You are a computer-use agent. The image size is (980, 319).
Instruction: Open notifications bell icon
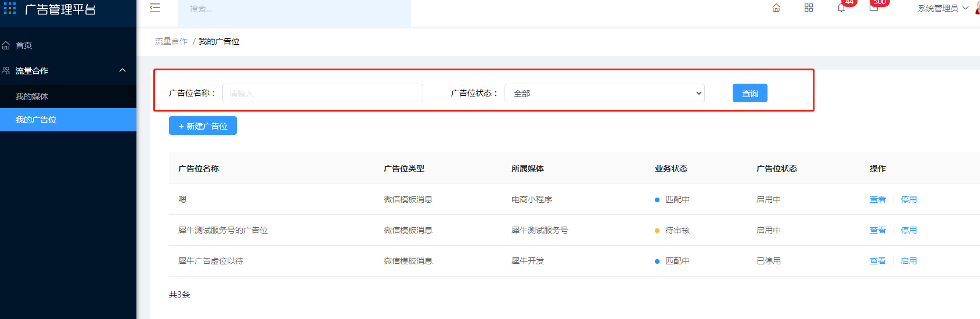click(841, 8)
